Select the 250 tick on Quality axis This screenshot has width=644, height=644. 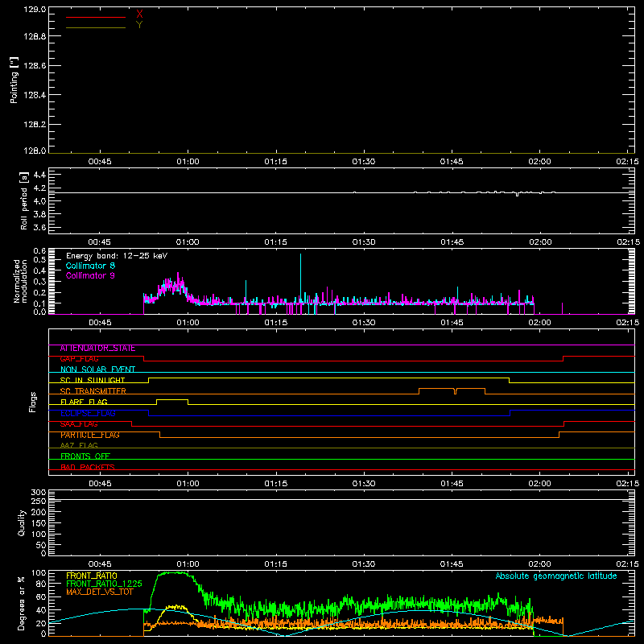click(x=38, y=502)
